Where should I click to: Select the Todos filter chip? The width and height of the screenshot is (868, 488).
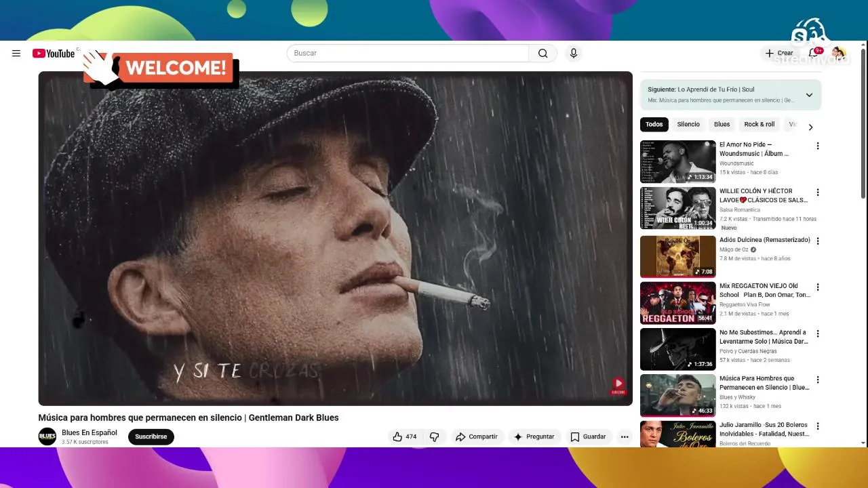pos(654,125)
